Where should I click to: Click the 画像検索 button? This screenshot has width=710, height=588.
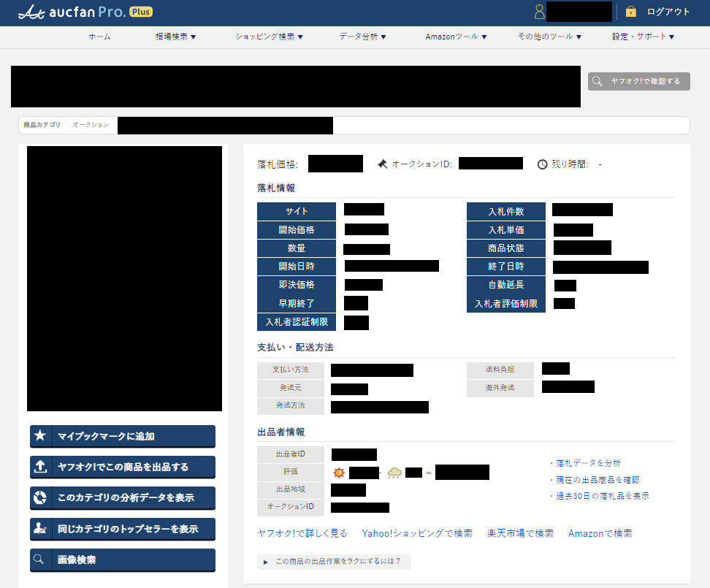tap(123, 560)
